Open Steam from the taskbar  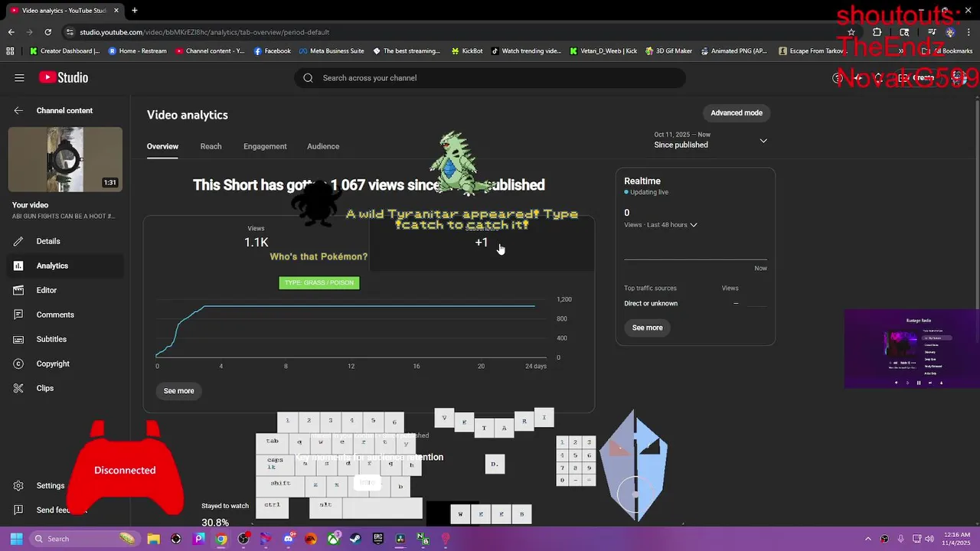356,539
